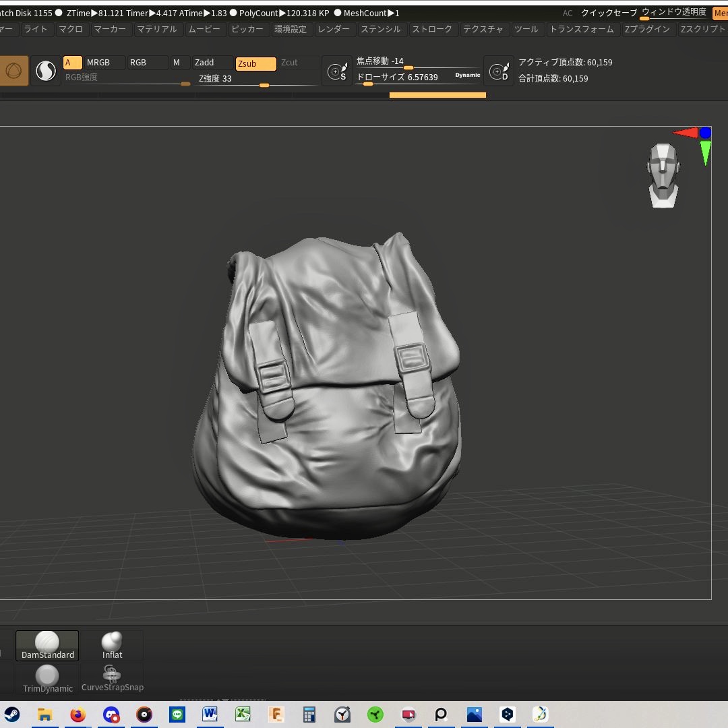Open the マテリアル menu
Image resolution: width=728 pixels, height=728 pixels.
(156, 29)
